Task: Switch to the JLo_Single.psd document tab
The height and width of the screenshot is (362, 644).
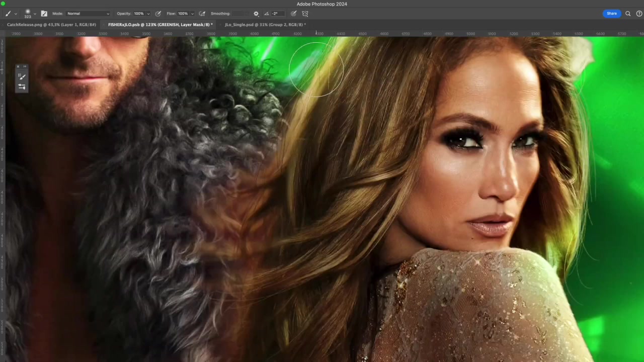Action: [x=265, y=25]
